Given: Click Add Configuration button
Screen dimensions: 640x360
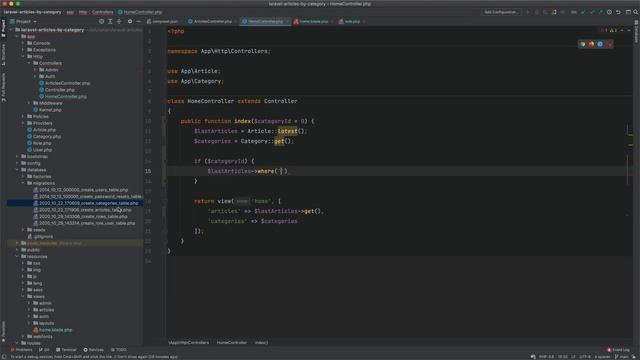Looking at the screenshot, I should click(x=501, y=12).
